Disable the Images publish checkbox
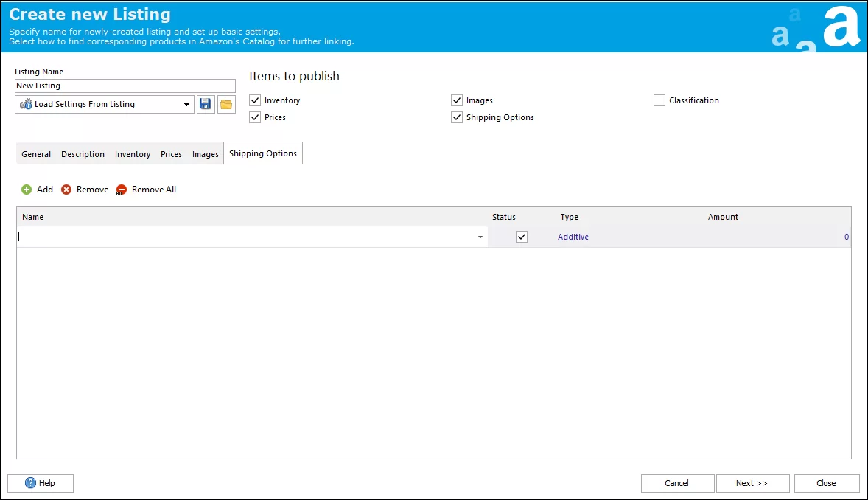868x500 pixels. (457, 100)
